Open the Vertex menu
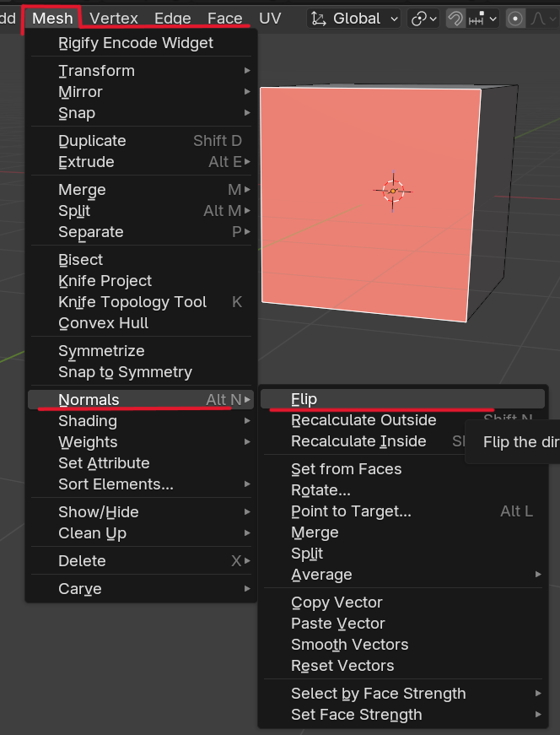Image resolution: width=560 pixels, height=735 pixels. pyautogui.click(x=113, y=19)
